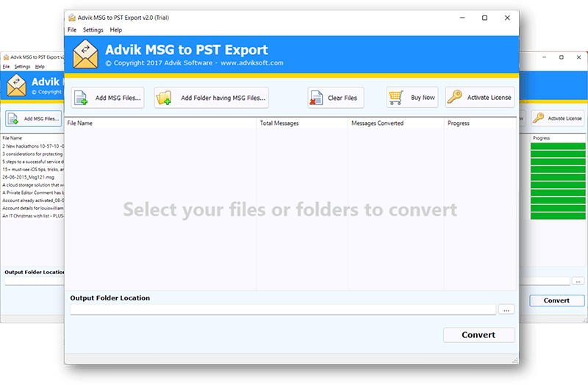This screenshot has width=588, height=385.
Task: Minimize the back-right Advik window
Action: 544,57
